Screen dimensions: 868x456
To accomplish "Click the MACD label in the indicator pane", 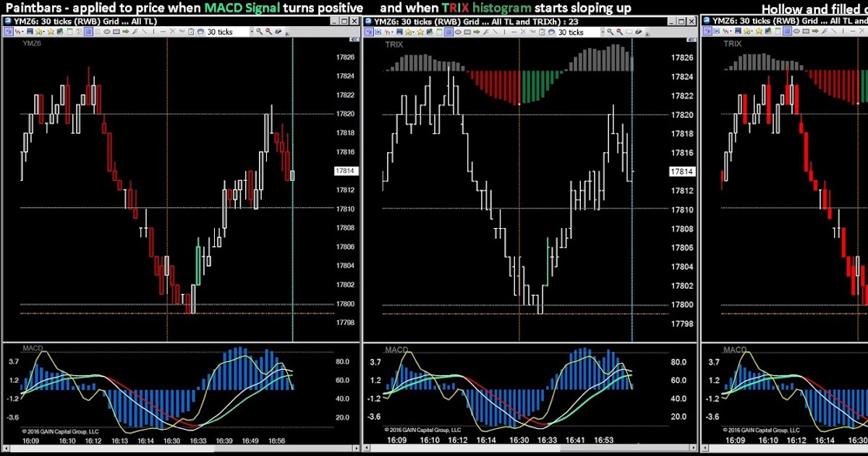I will [x=33, y=350].
